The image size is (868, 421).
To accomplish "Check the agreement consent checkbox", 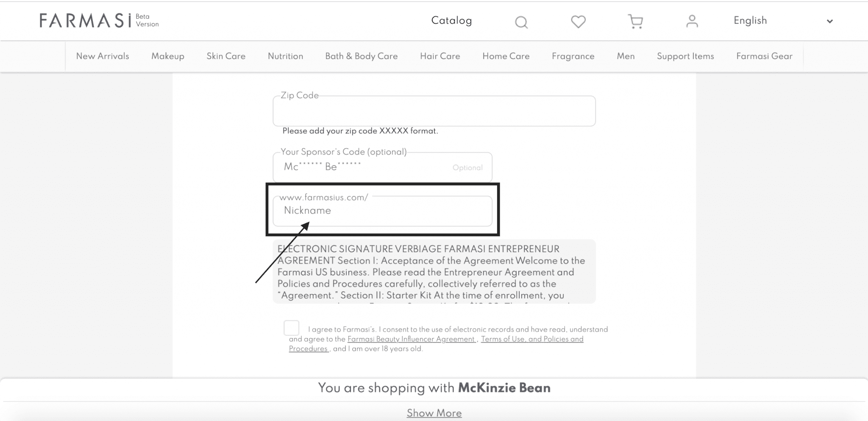I will pyautogui.click(x=292, y=328).
